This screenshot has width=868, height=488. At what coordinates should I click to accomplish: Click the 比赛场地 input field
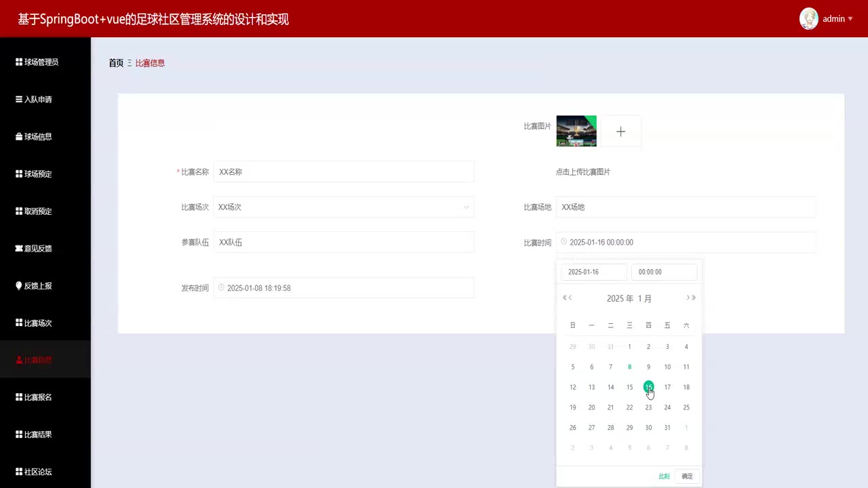pyautogui.click(x=686, y=207)
